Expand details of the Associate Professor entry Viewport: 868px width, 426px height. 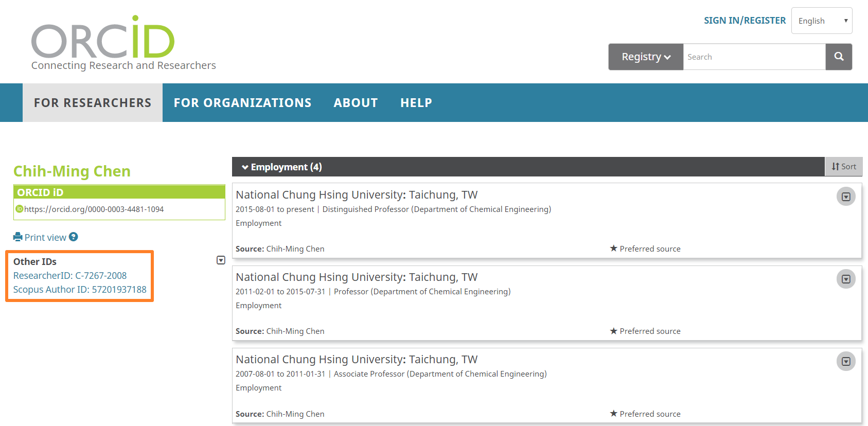click(846, 361)
